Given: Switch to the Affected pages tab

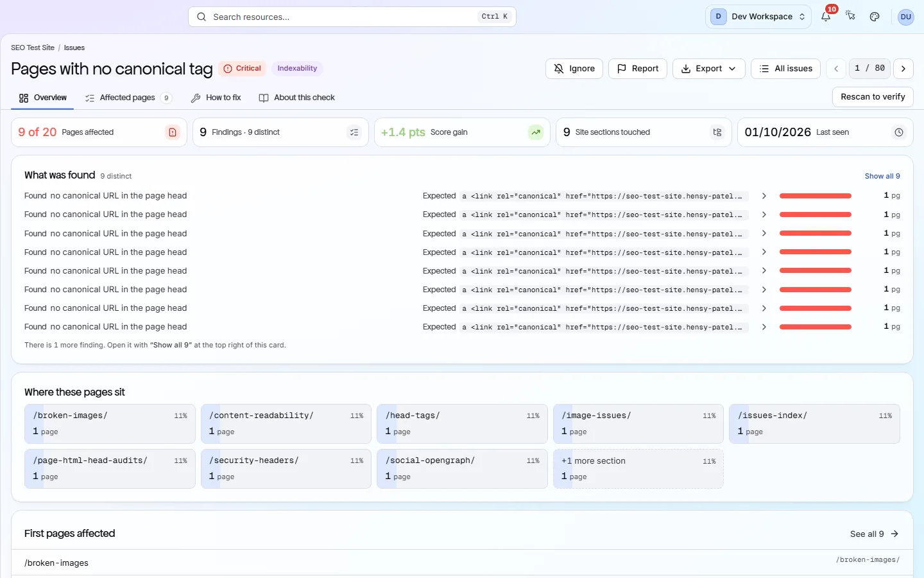Looking at the screenshot, I should (x=128, y=98).
